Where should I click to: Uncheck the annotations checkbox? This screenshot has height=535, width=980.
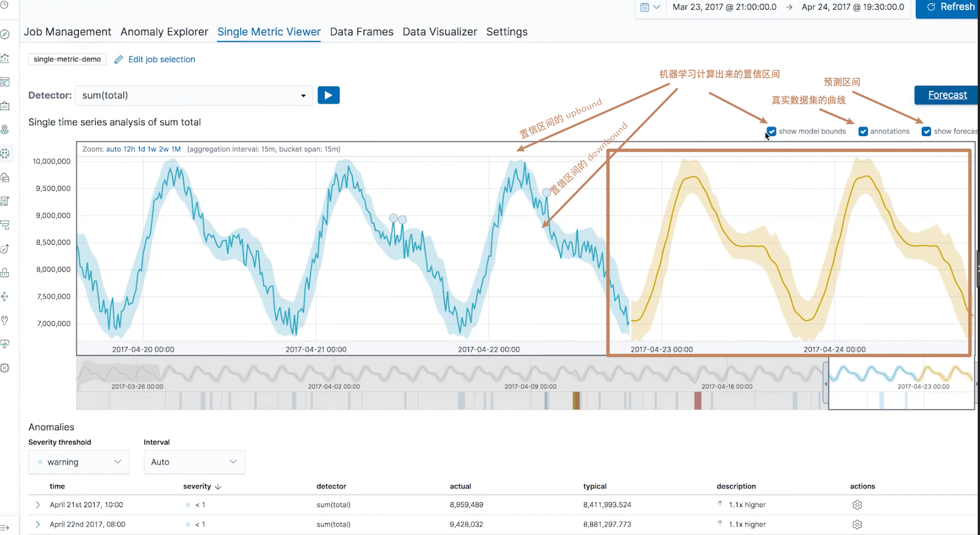pos(863,131)
